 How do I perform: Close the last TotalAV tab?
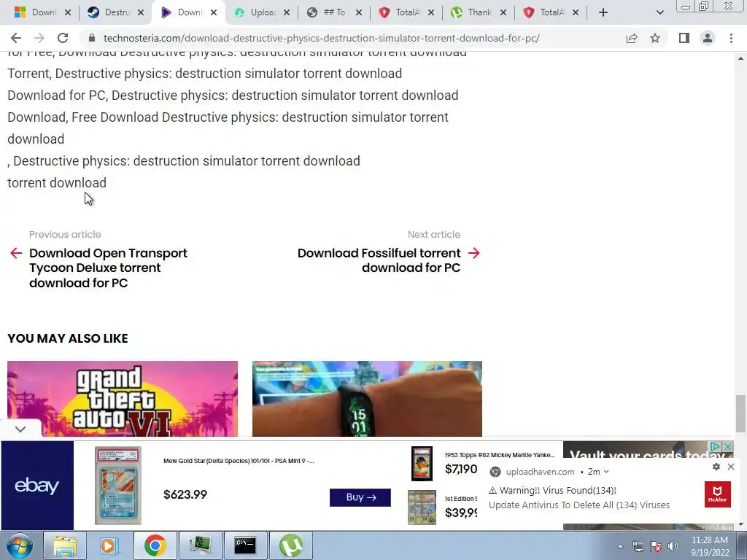coord(576,12)
